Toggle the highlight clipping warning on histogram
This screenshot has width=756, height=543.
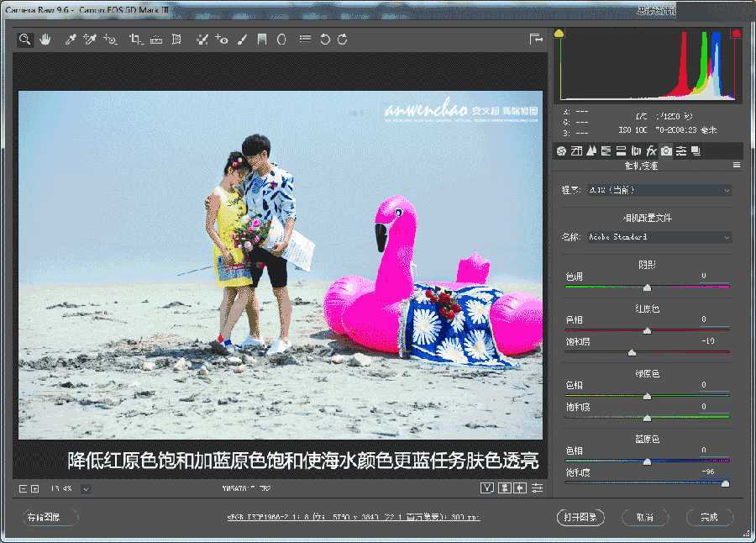coord(736,34)
